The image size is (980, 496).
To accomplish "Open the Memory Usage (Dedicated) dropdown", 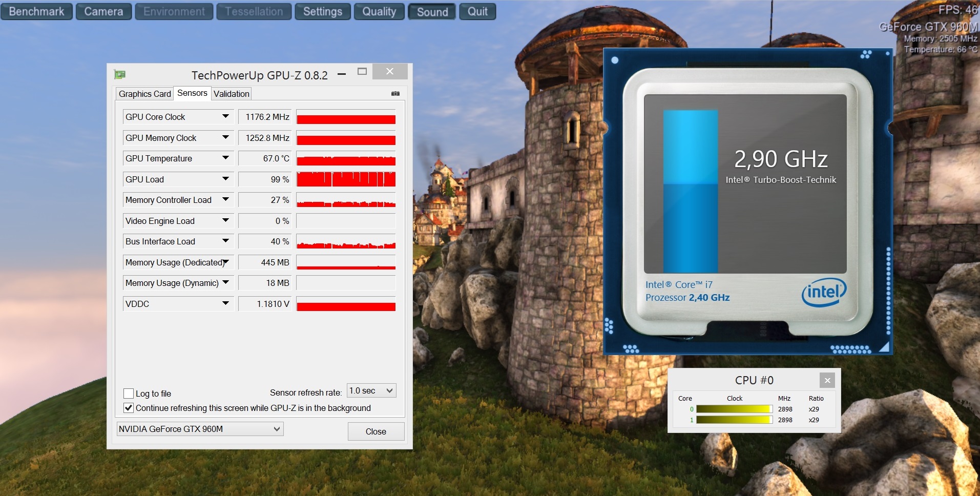I will pyautogui.click(x=225, y=262).
